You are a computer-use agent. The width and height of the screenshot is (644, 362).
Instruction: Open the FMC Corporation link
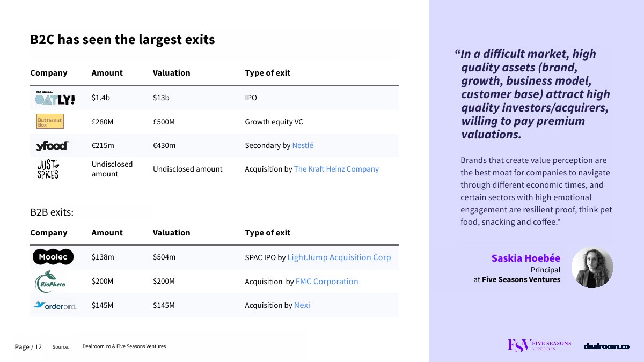click(x=327, y=282)
